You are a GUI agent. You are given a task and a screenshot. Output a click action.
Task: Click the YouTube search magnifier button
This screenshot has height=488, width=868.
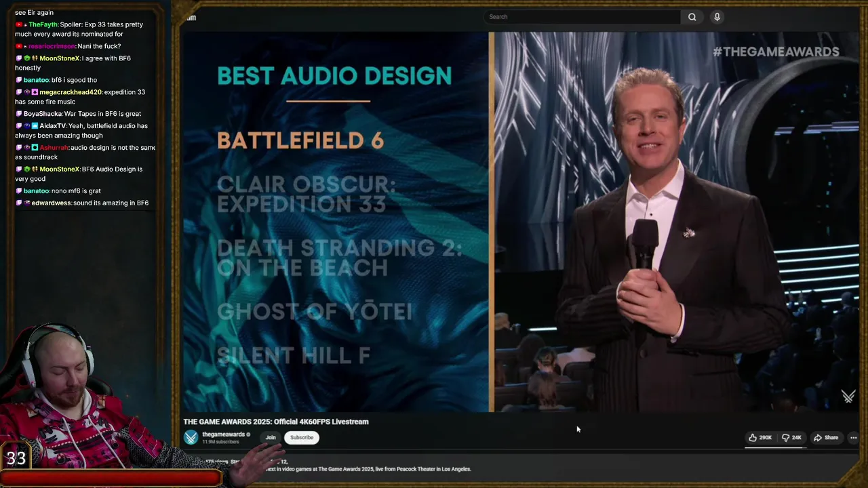pyautogui.click(x=692, y=17)
